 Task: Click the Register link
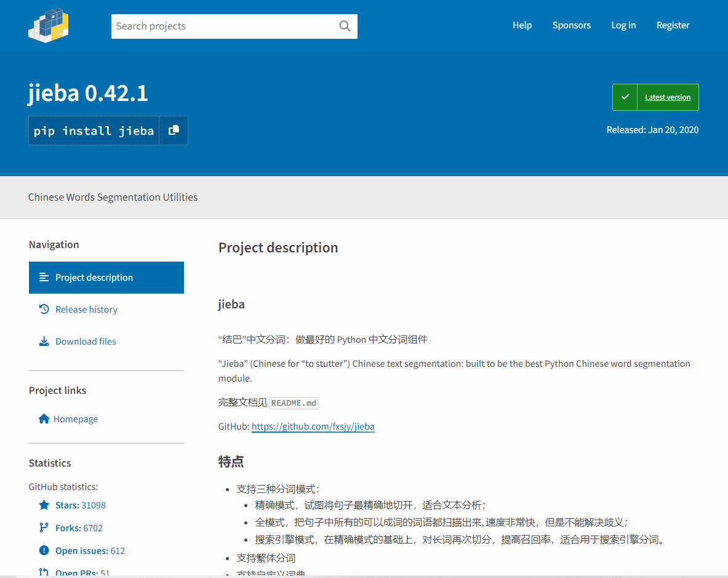coord(673,25)
